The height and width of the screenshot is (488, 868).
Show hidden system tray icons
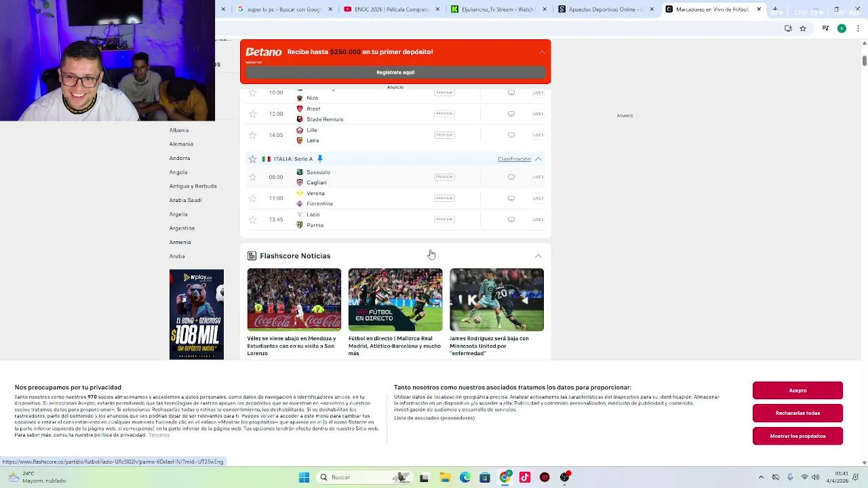point(761,477)
